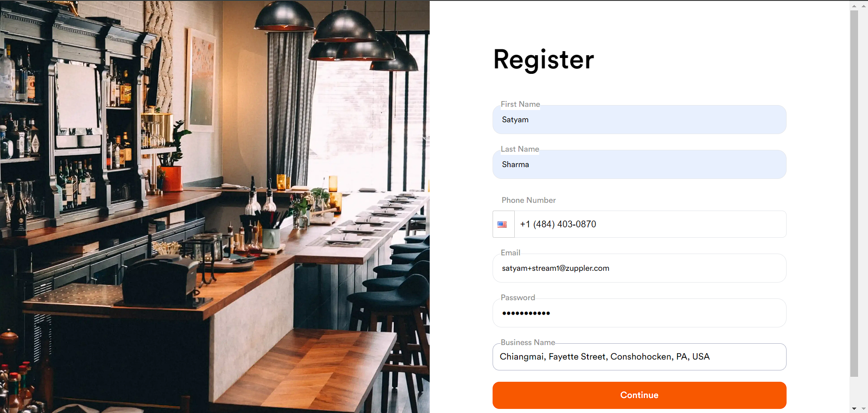The height and width of the screenshot is (413, 868).
Task: Click the Password field with masked dots
Action: tap(639, 313)
